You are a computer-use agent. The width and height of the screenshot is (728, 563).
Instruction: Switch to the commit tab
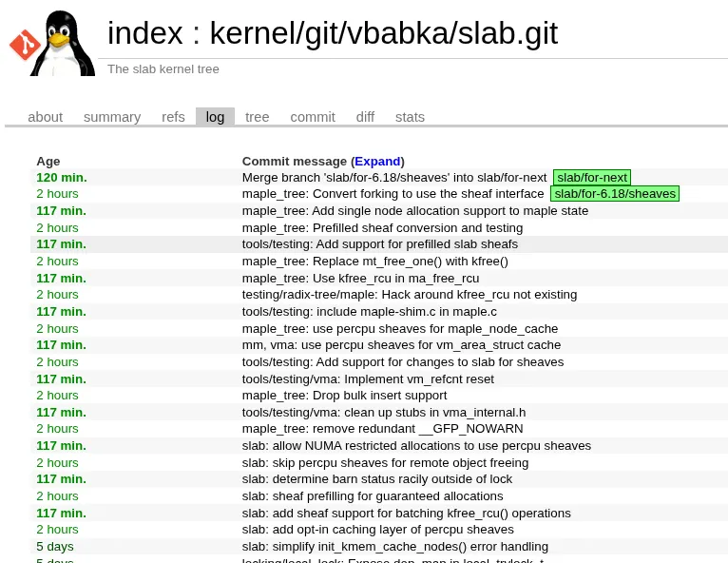pyautogui.click(x=313, y=117)
